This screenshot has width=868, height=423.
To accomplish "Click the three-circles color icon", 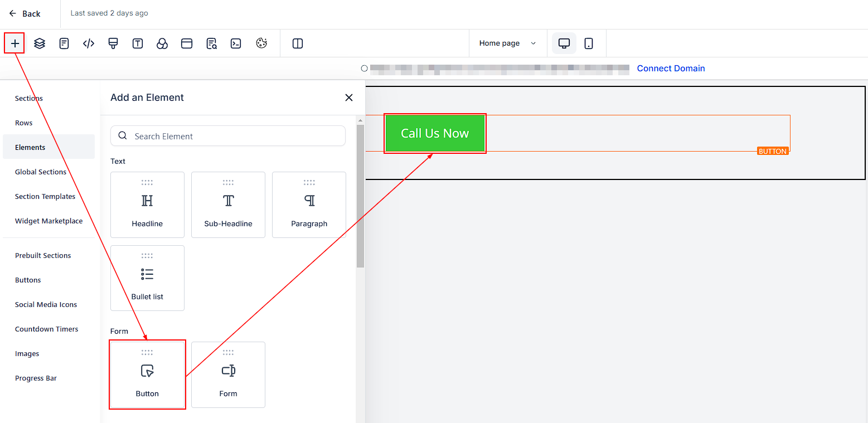I will pyautogui.click(x=162, y=43).
